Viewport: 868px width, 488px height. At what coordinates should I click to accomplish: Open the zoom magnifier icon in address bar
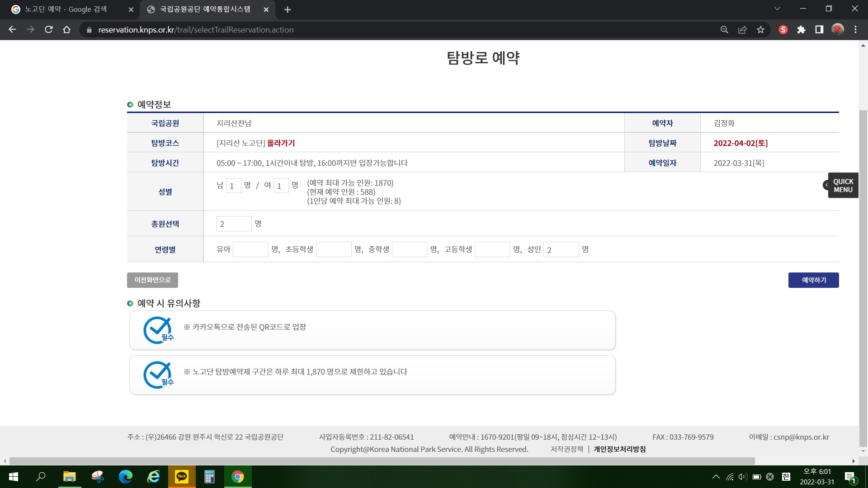click(x=724, y=30)
